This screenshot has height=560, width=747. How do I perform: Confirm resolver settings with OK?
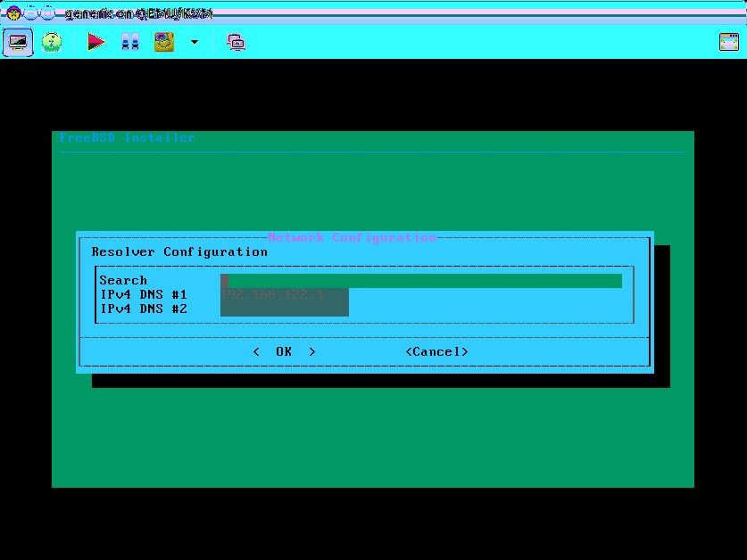click(x=284, y=352)
